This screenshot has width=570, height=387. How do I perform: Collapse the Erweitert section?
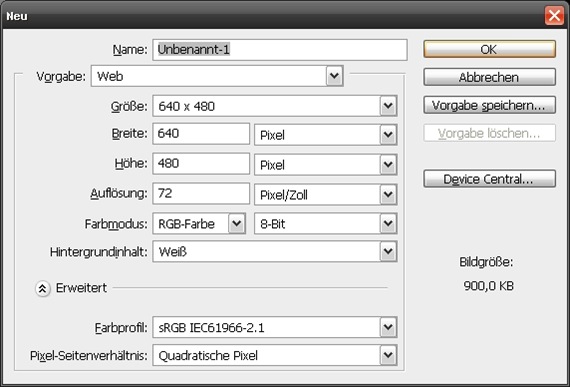[43, 289]
